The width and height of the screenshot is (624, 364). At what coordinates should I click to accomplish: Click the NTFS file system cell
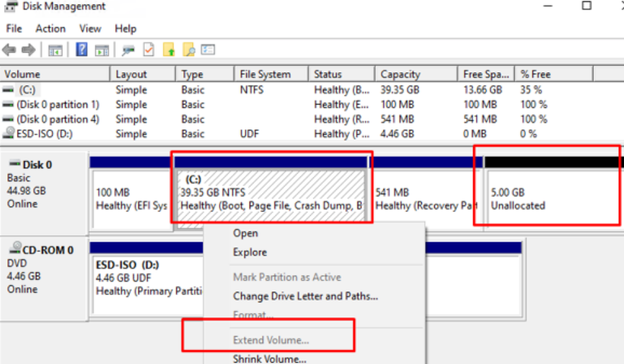252,90
